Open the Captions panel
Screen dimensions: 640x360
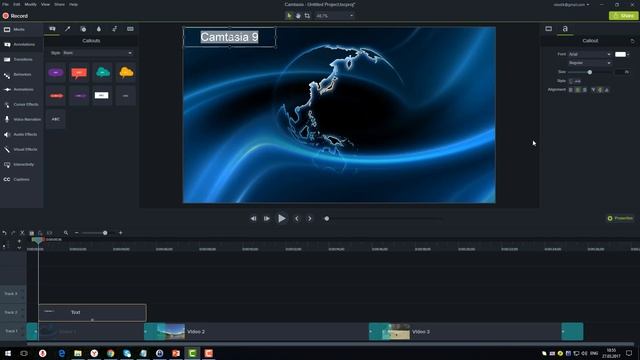pyautogui.click(x=21, y=180)
